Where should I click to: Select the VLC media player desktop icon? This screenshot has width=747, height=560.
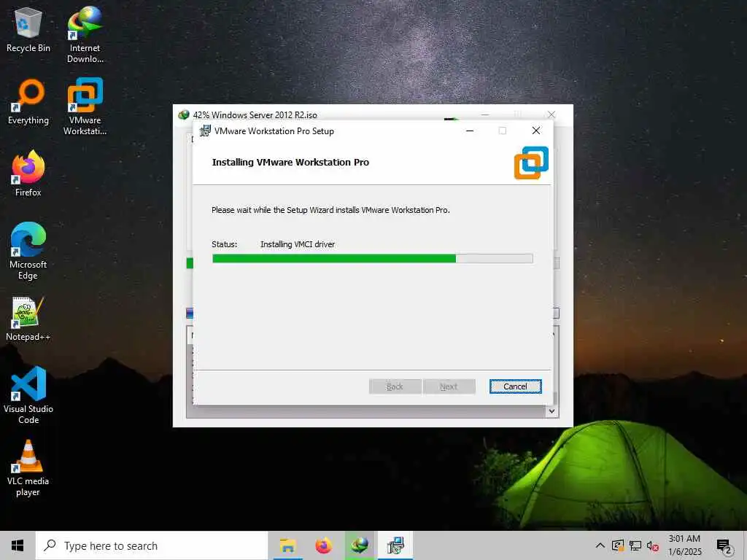tap(28, 467)
